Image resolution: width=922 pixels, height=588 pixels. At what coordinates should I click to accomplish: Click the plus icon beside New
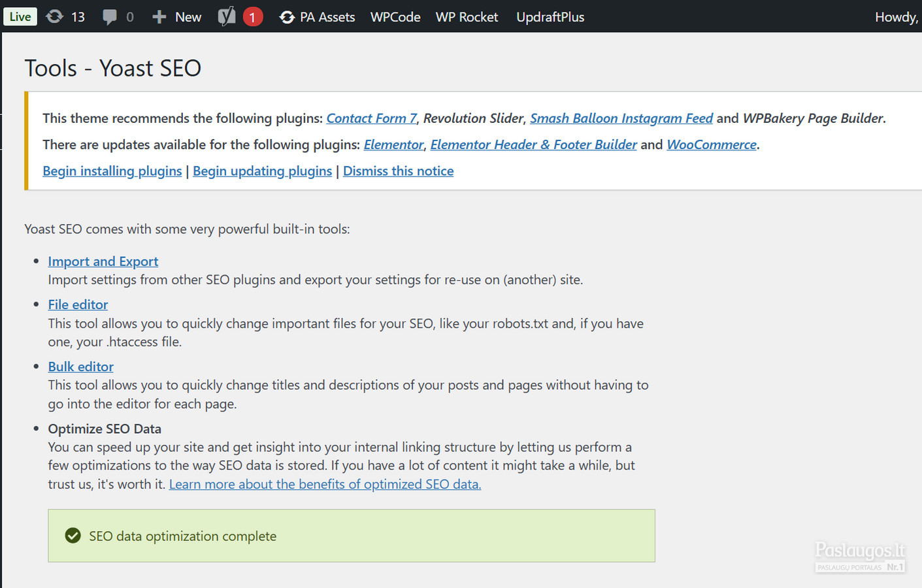[x=159, y=17]
